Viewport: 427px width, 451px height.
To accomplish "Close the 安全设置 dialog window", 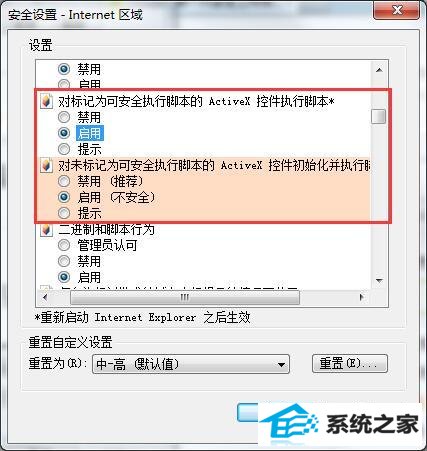I will coord(397,10).
